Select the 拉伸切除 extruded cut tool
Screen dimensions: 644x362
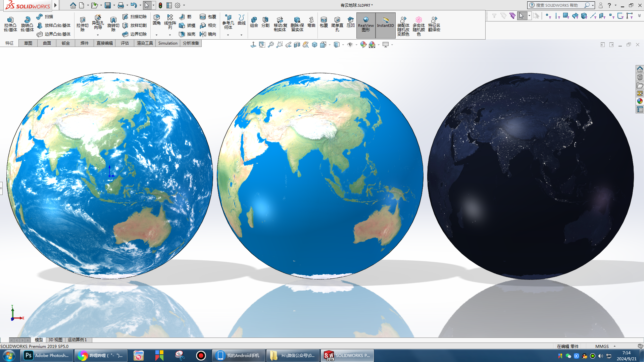click(x=83, y=24)
